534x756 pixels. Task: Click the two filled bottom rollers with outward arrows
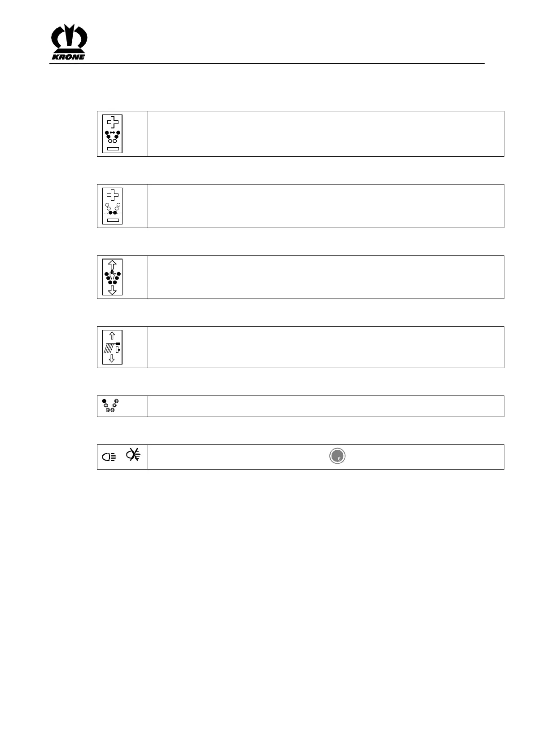[x=112, y=213]
